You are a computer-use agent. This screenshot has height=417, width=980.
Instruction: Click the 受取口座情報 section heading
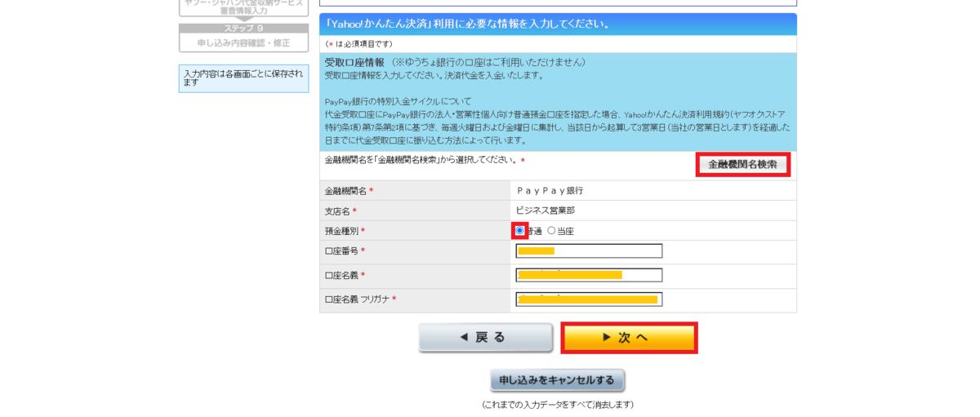click(x=354, y=62)
